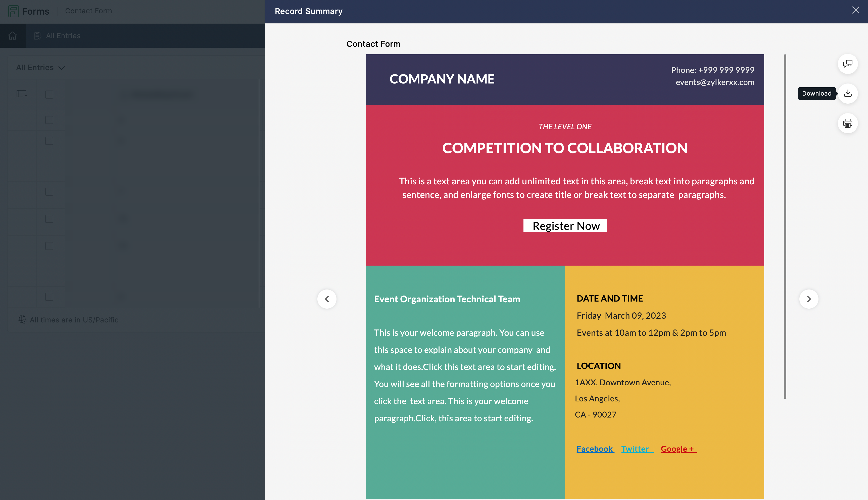Click the Home icon in sidebar
The height and width of the screenshot is (500, 868).
tap(13, 36)
